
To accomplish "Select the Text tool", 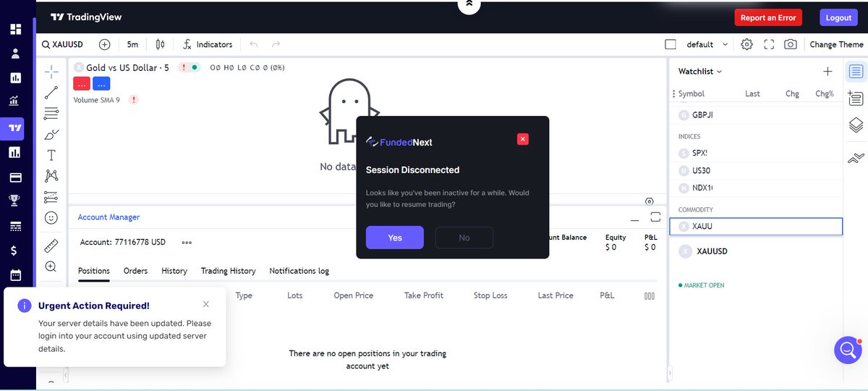I will coord(51,155).
